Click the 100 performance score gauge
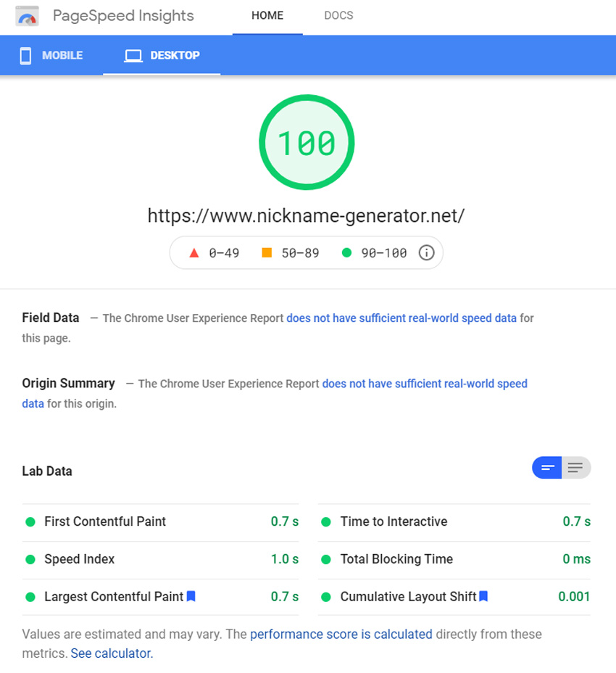 307,142
